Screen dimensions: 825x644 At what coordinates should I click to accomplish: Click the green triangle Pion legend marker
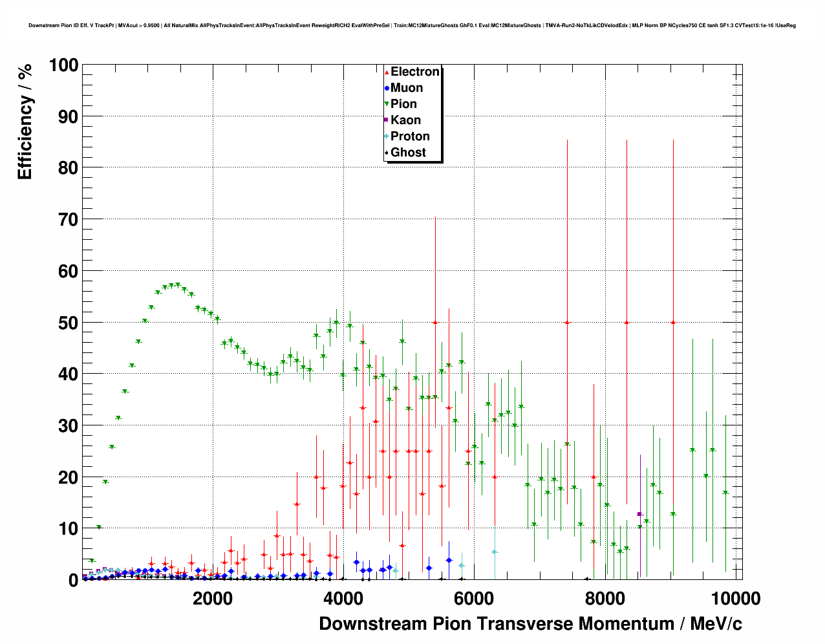pyautogui.click(x=387, y=104)
